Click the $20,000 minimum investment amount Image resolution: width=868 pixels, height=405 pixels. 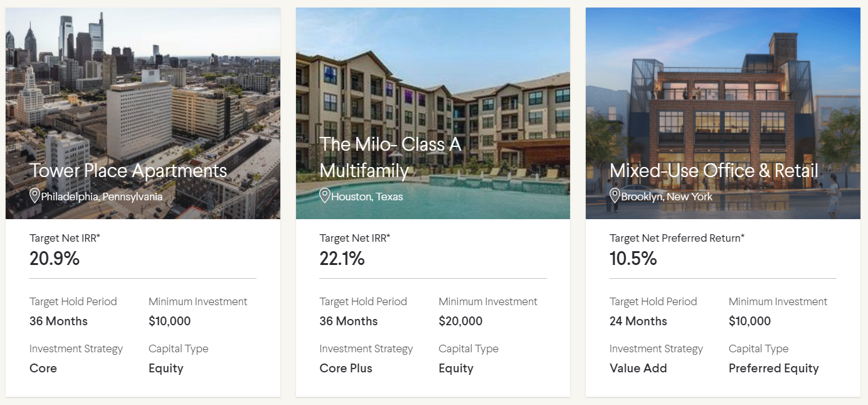tap(461, 321)
